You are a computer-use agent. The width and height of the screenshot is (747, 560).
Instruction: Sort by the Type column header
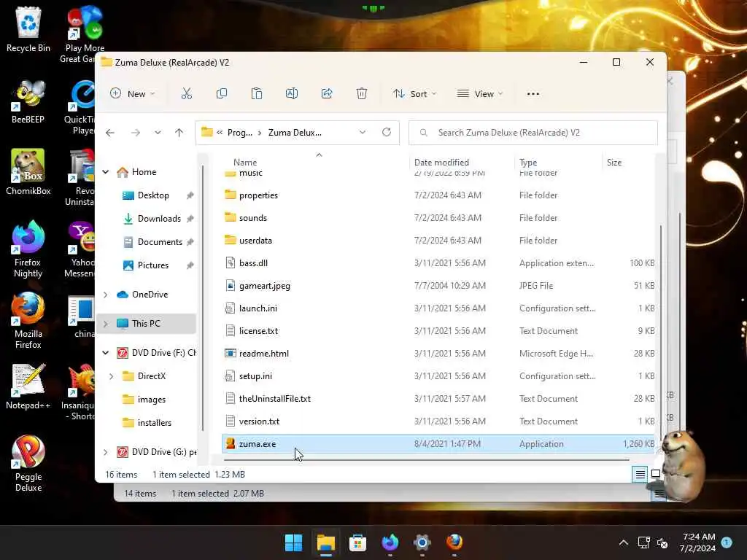click(x=528, y=163)
